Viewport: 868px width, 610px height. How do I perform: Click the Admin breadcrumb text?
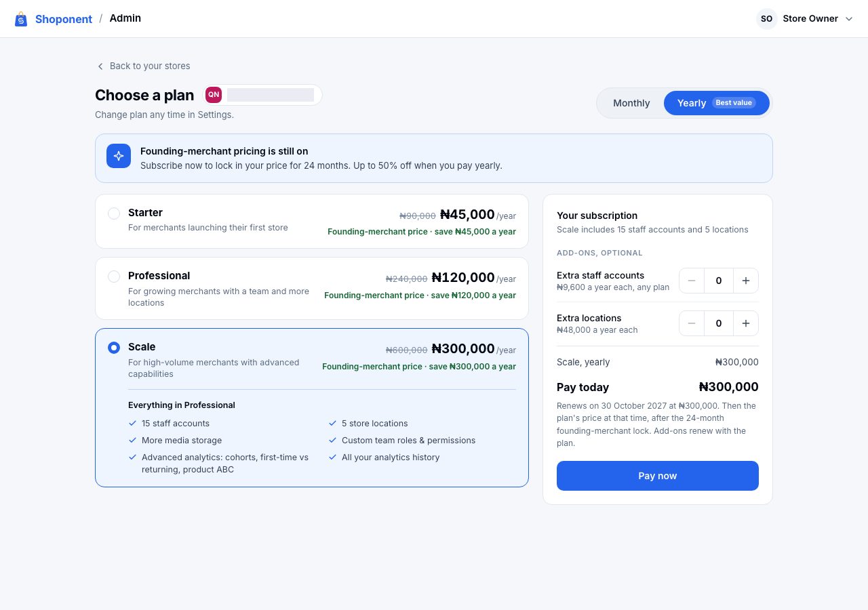(x=125, y=18)
